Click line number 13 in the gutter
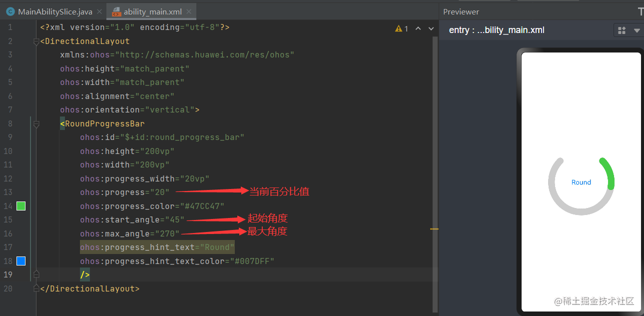 [x=8, y=192]
